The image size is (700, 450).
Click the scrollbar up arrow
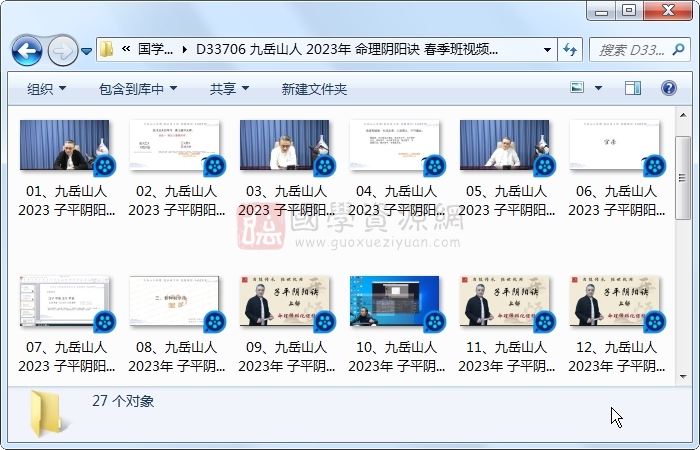tap(683, 115)
